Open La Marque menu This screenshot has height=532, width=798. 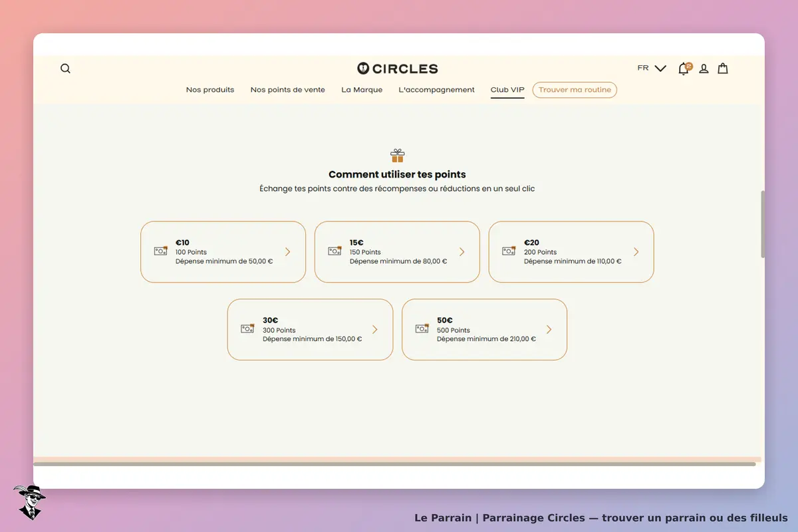pos(362,90)
